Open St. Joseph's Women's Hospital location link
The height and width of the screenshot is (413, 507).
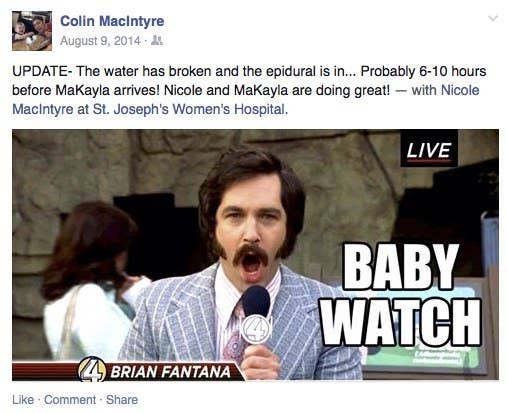pos(188,109)
